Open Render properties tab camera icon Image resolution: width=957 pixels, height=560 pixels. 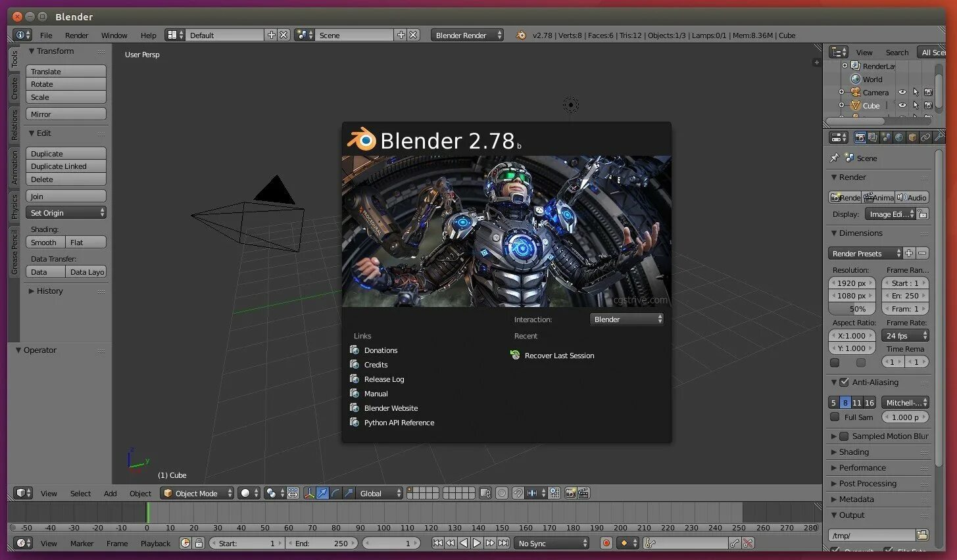[860, 137]
